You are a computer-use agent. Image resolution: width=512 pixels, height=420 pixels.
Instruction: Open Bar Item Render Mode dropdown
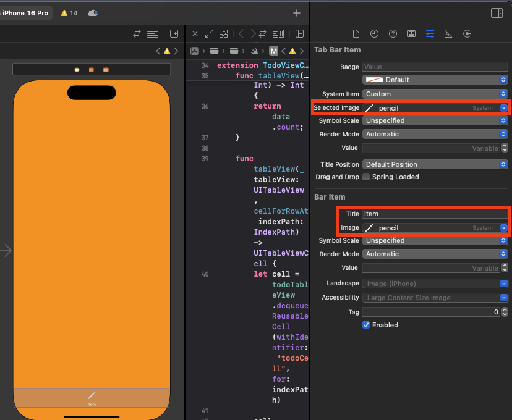click(435, 254)
